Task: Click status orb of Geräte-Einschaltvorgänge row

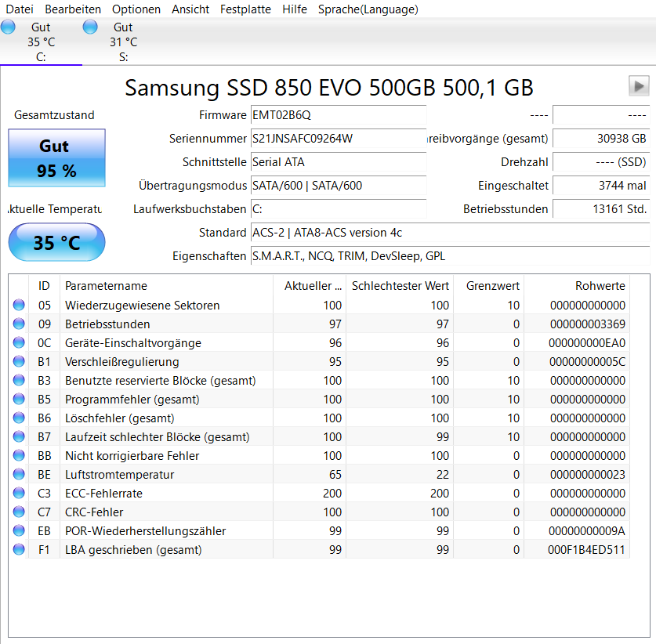Action: tap(19, 342)
